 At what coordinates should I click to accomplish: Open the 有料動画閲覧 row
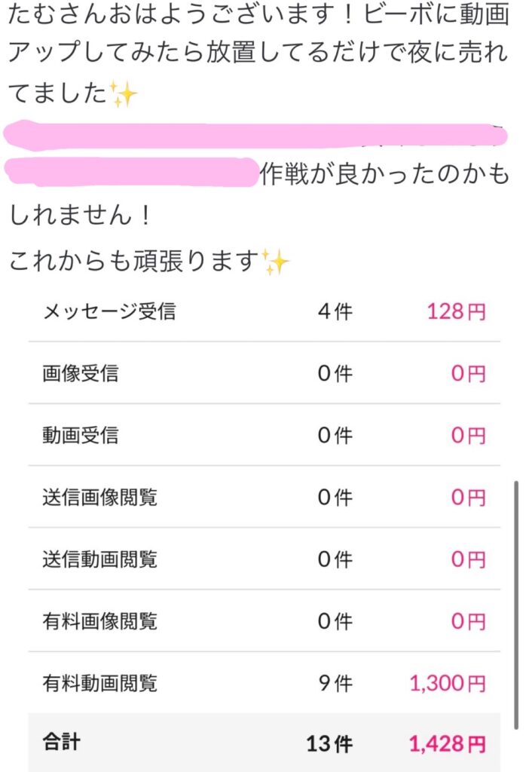pyautogui.click(x=264, y=683)
